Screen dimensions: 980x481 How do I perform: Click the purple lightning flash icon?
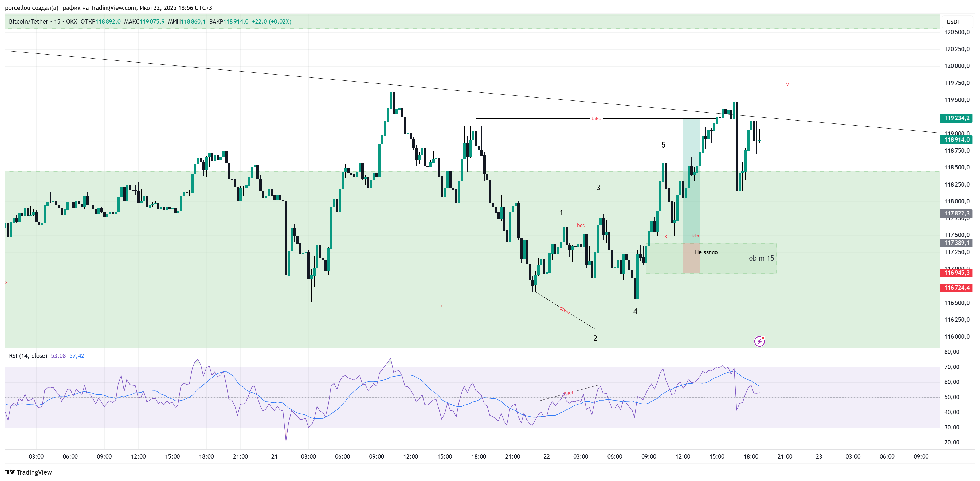coord(759,341)
